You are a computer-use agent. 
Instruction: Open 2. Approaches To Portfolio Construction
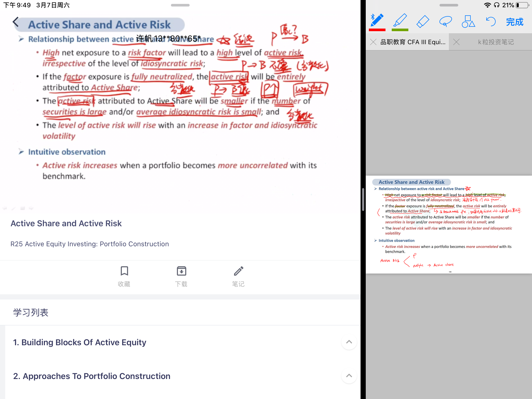point(92,376)
